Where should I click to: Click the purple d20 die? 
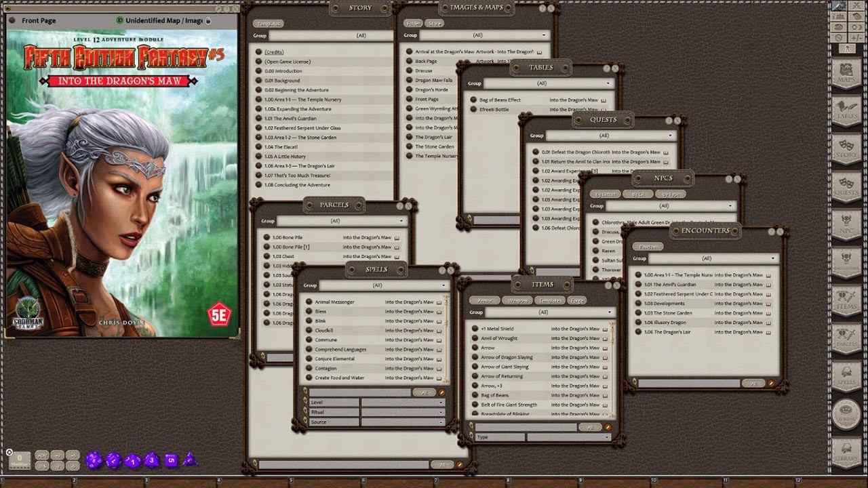tap(94, 462)
